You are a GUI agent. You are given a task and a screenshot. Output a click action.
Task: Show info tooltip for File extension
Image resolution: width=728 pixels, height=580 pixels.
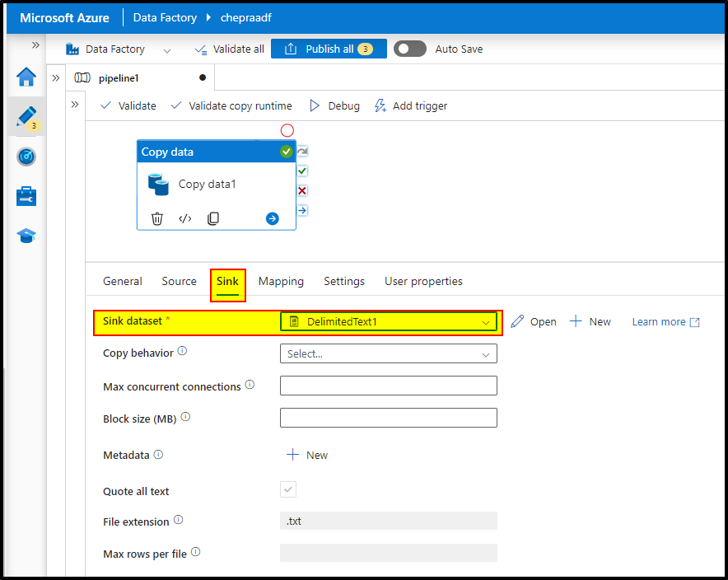[x=178, y=520]
